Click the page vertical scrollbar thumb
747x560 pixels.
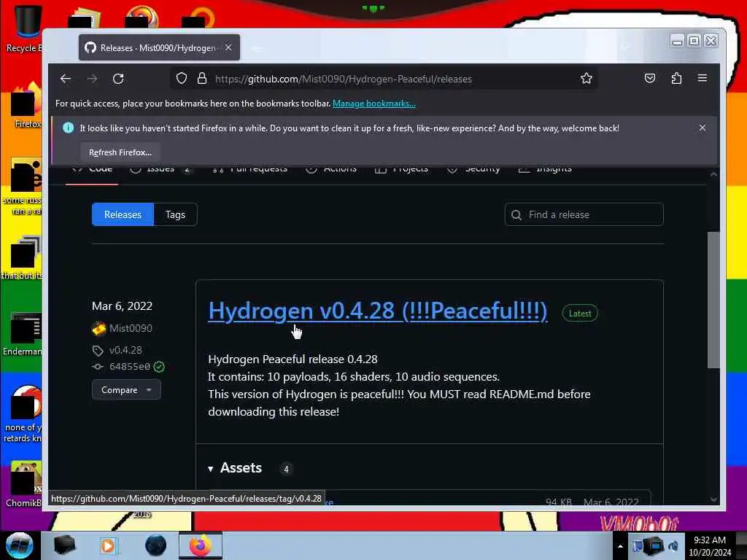pos(713,300)
